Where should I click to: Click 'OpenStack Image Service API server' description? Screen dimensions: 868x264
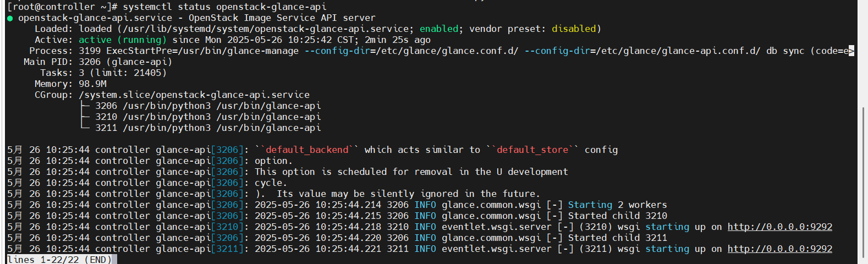[282, 18]
